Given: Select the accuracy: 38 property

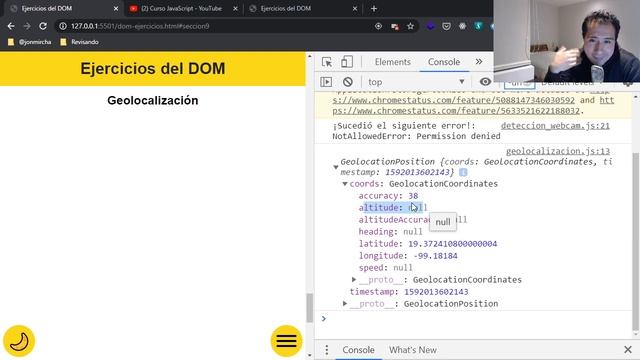Looking at the screenshot, I should coord(388,196).
